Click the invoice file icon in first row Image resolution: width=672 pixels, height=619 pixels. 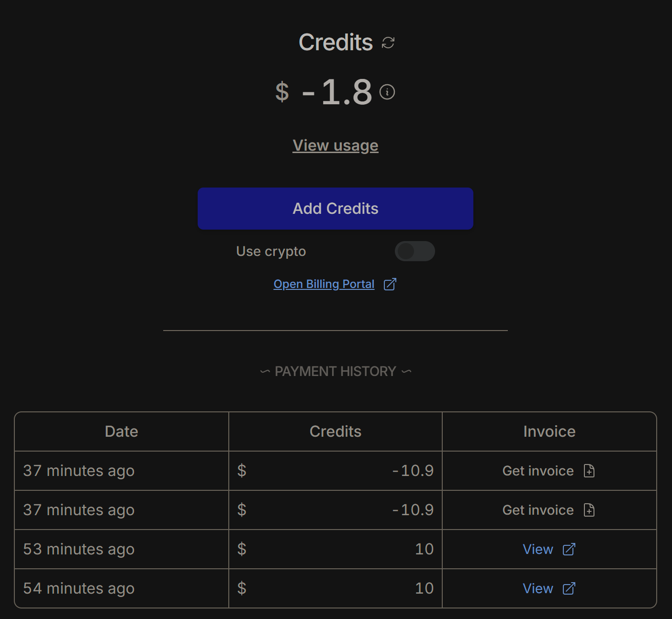pyautogui.click(x=589, y=471)
